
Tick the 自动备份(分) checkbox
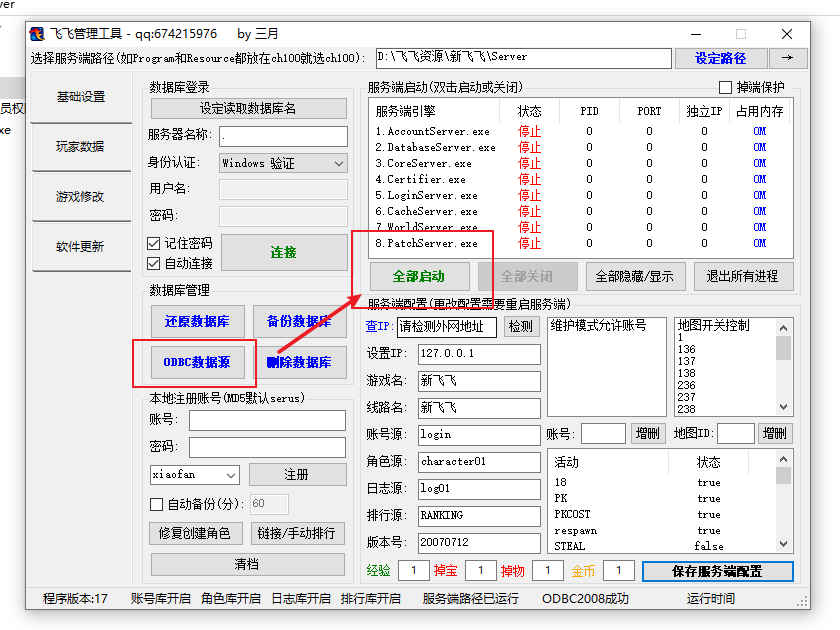click(156, 504)
